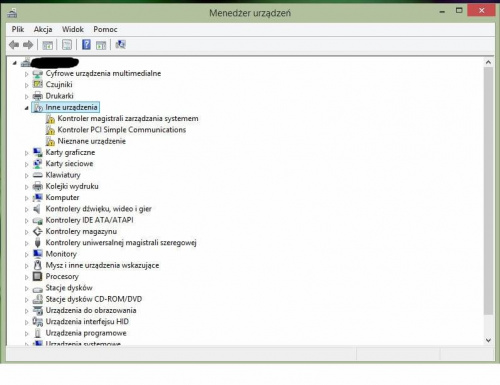Click the Karty sieciowe network icon
This screenshot has width=500, height=385.
coord(38,164)
